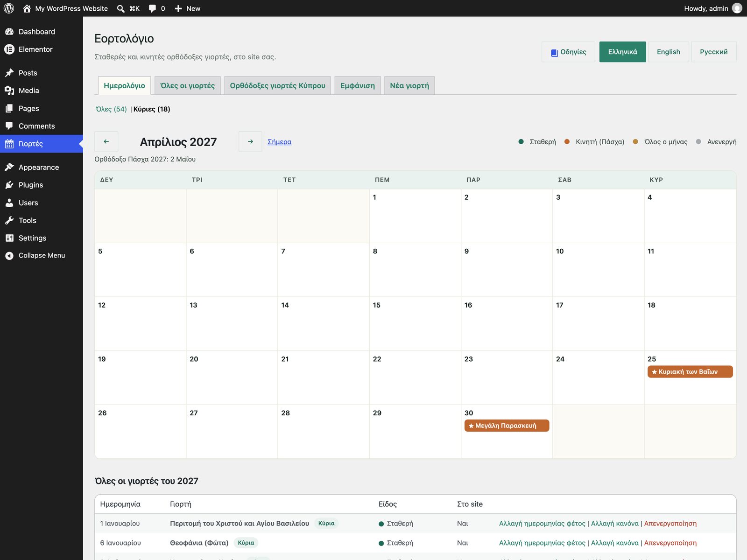
Task: Open the site home icon
Action: pos(27,8)
